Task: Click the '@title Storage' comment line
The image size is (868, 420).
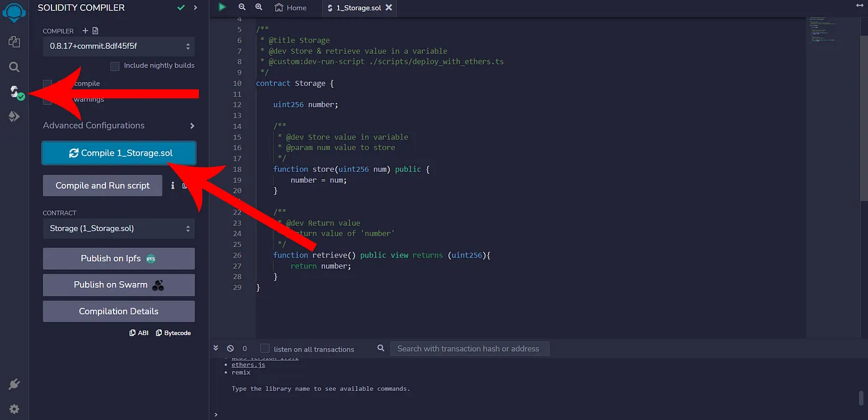Action: click(x=295, y=40)
